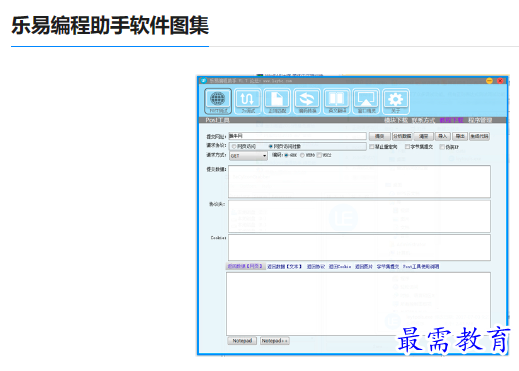Click the 提交 submit button
Viewport: 519px width, 371px height.
pos(379,136)
